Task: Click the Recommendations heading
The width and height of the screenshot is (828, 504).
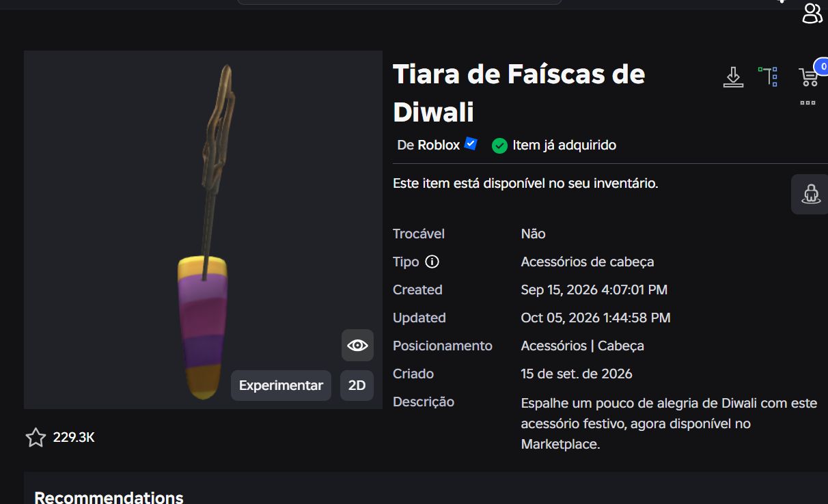Action: [x=109, y=497]
